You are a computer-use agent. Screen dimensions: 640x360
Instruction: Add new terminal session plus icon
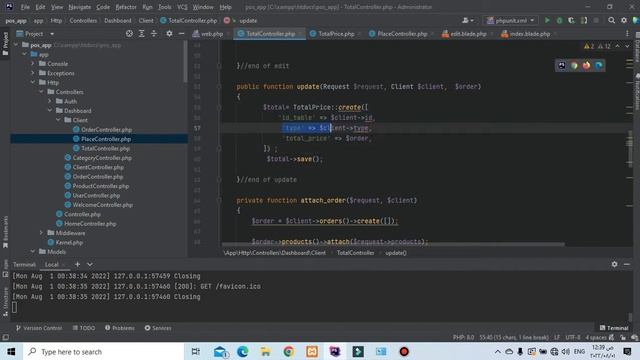tap(77, 264)
